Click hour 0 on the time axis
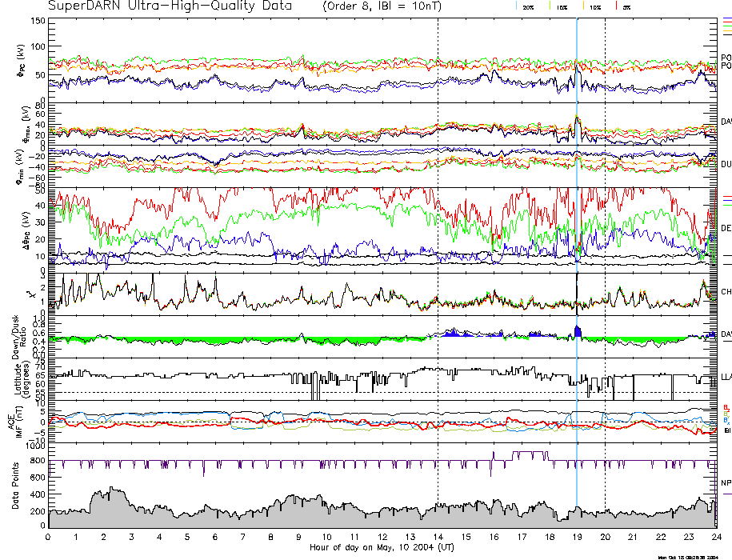The image size is (732, 560). point(49,538)
